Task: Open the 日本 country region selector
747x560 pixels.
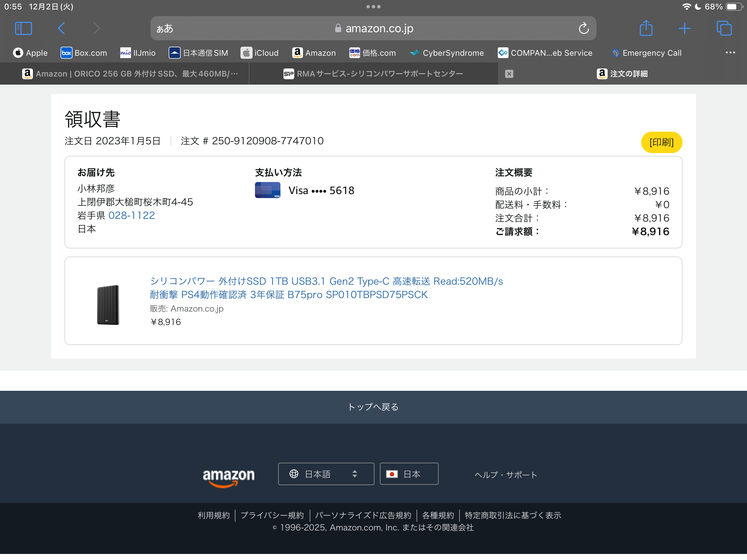Action: click(x=409, y=474)
